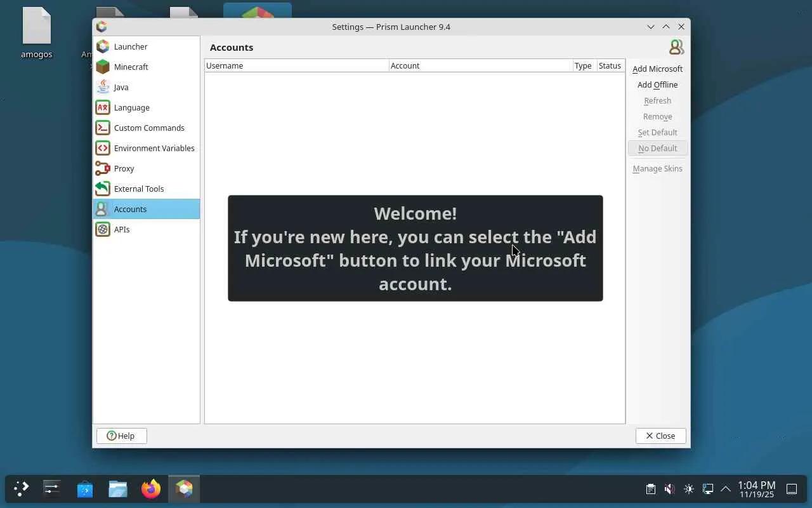Click the network connection tray icon

click(x=707, y=489)
